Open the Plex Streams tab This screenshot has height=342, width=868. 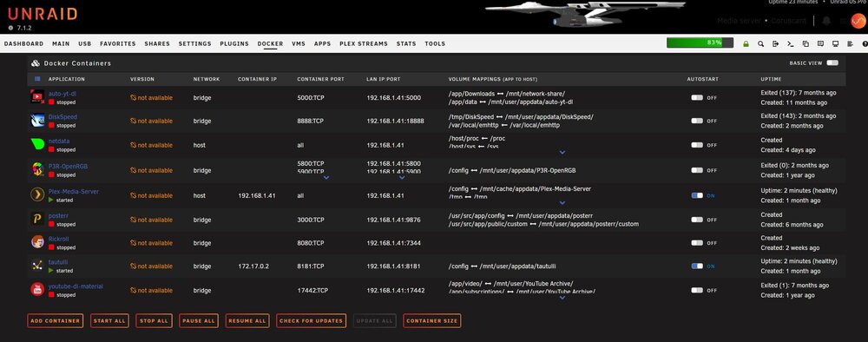coord(364,43)
